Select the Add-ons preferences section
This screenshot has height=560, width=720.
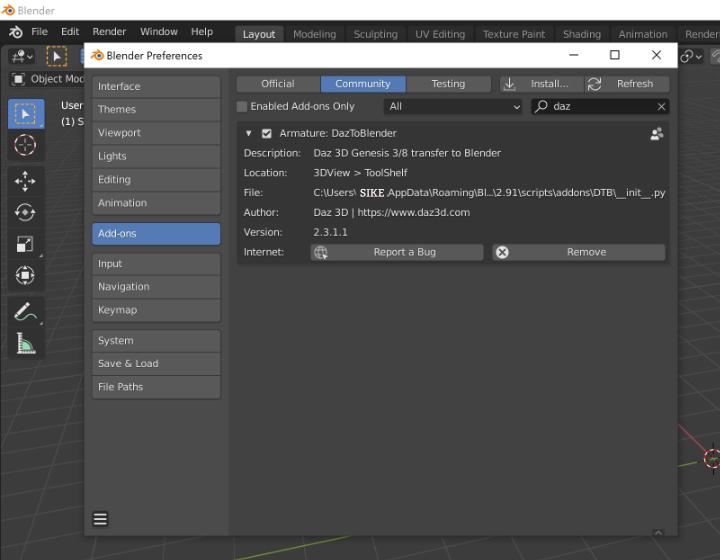point(156,234)
